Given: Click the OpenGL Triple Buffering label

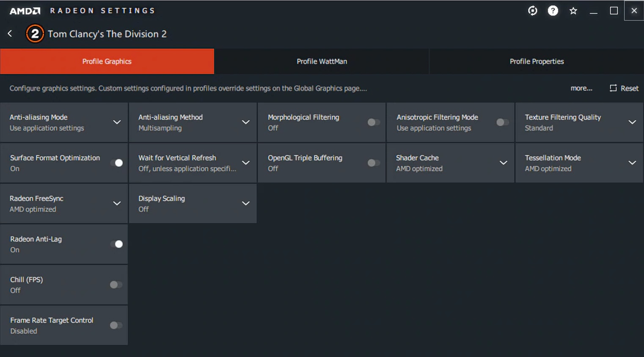Looking at the screenshot, I should (x=305, y=158).
